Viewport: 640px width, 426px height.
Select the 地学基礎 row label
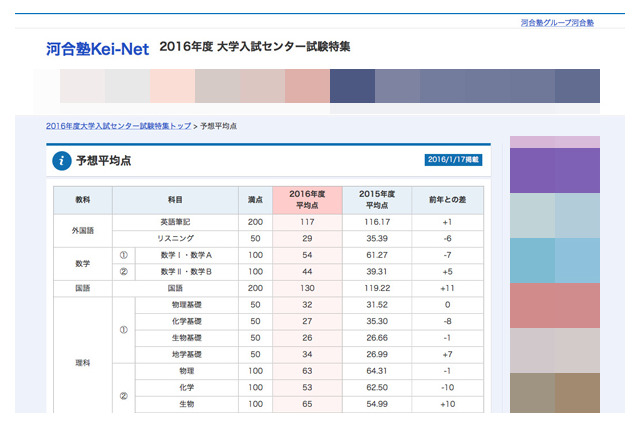point(187,355)
